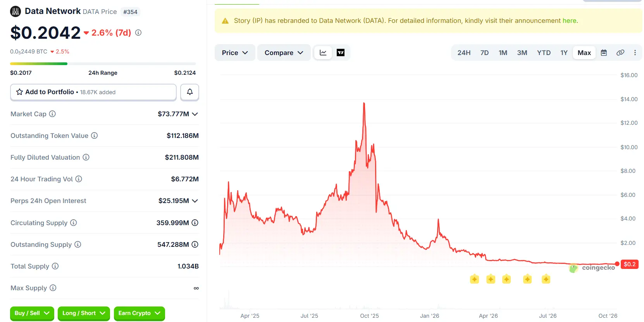Select the line chart view icon

[323, 53]
